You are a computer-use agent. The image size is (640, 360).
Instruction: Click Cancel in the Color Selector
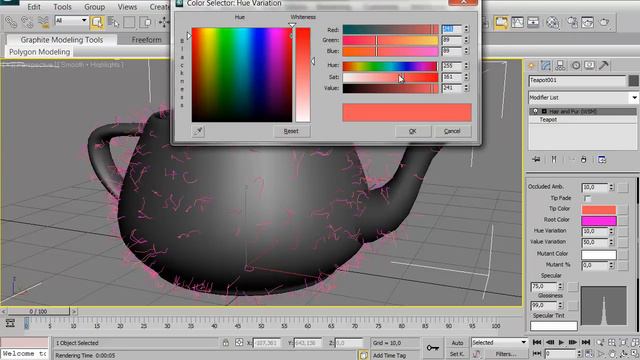point(452,131)
